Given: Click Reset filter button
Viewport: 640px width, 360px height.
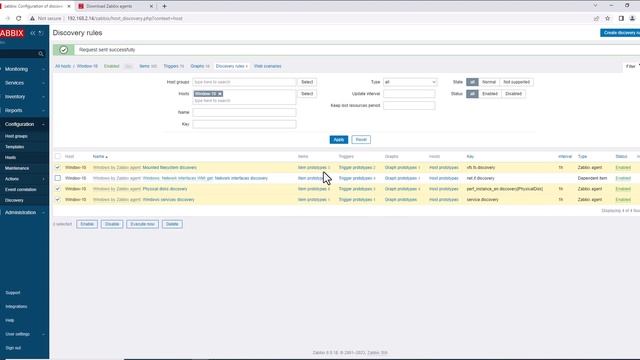Looking at the screenshot, I should pos(361,140).
